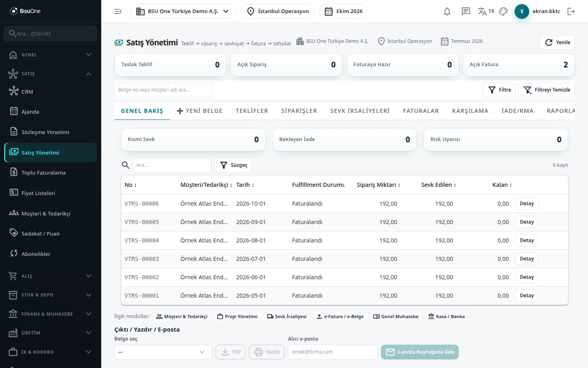
Task: Go to Sözleşme Yönetimi
Action: pyautogui.click(x=51, y=132)
